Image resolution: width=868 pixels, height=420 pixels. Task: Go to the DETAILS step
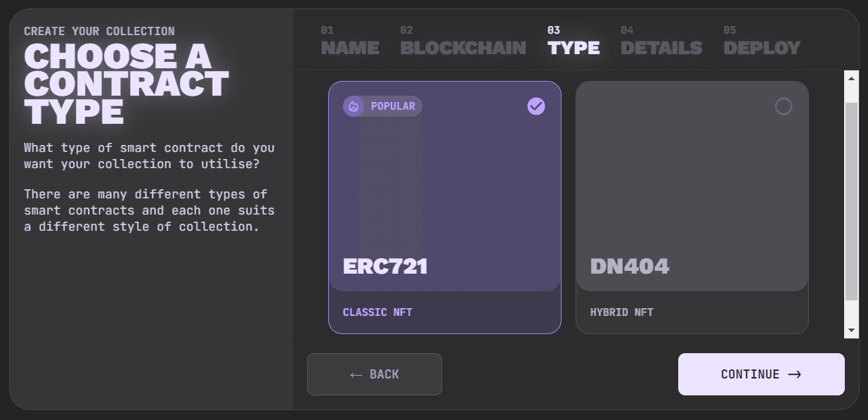pyautogui.click(x=661, y=48)
